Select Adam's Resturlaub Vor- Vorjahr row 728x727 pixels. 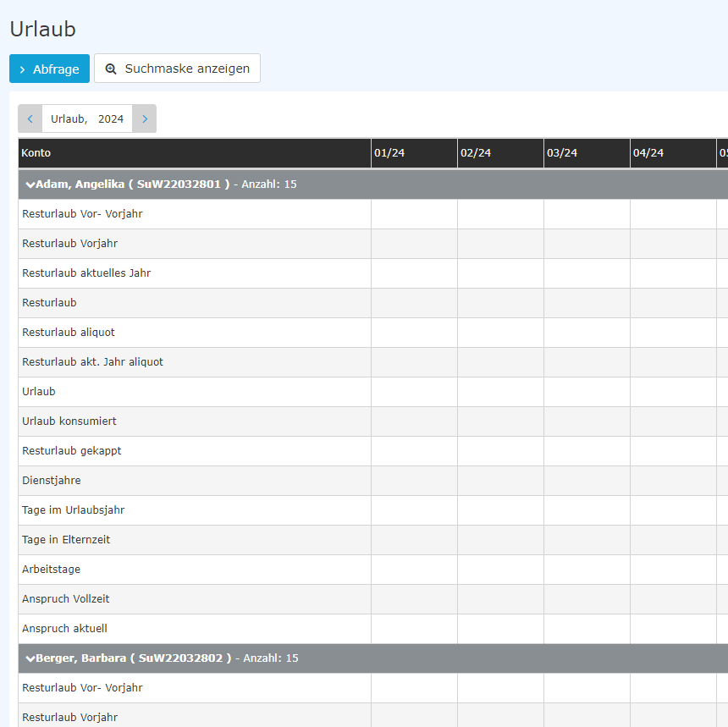373,214
